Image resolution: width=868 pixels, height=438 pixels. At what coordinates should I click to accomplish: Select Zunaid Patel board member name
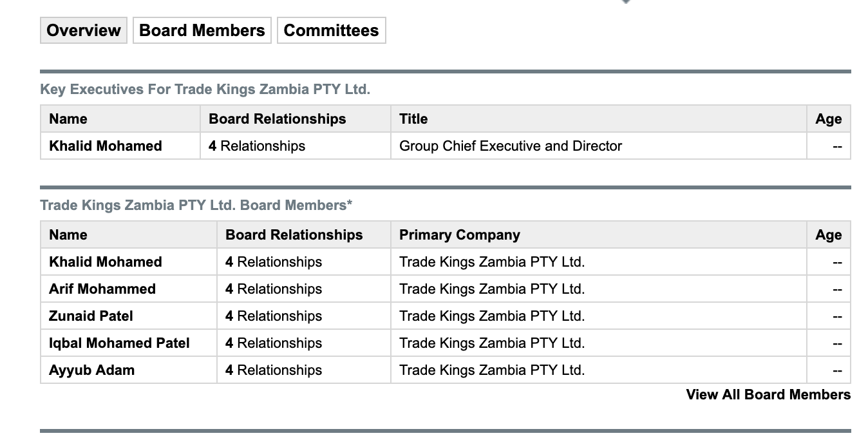91,316
